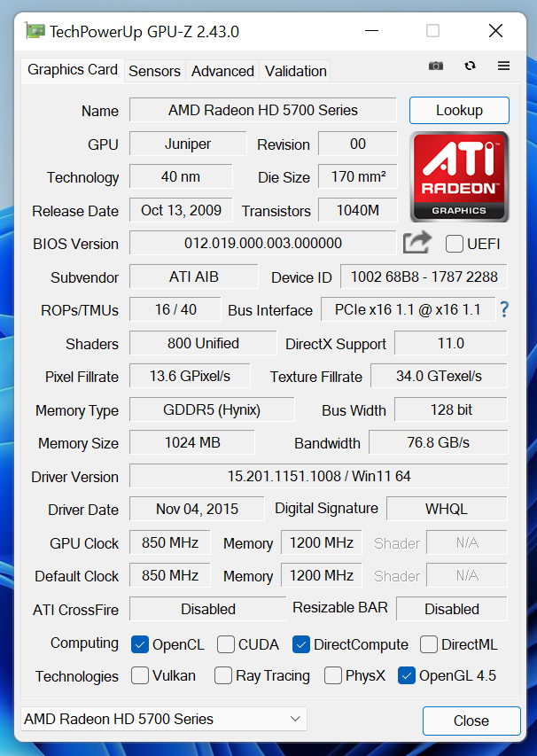The width and height of the screenshot is (537, 756).
Task: Toggle the DirectML checkbox
Action: [429, 644]
